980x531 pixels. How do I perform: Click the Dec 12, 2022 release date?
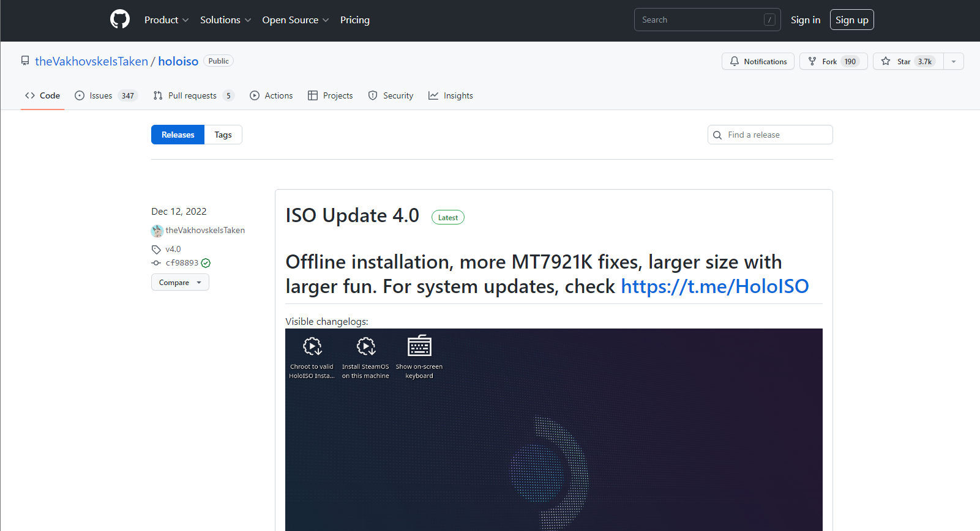pyautogui.click(x=179, y=212)
